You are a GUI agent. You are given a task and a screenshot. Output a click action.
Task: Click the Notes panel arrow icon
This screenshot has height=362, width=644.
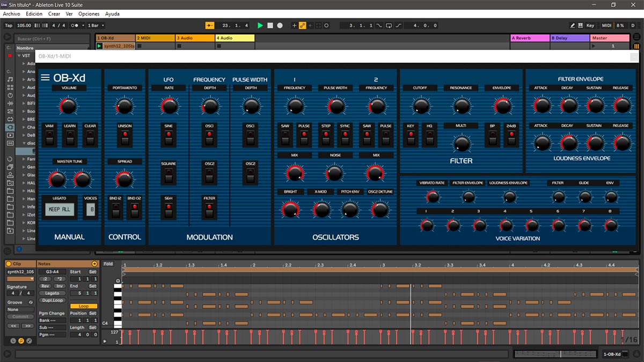click(x=94, y=264)
